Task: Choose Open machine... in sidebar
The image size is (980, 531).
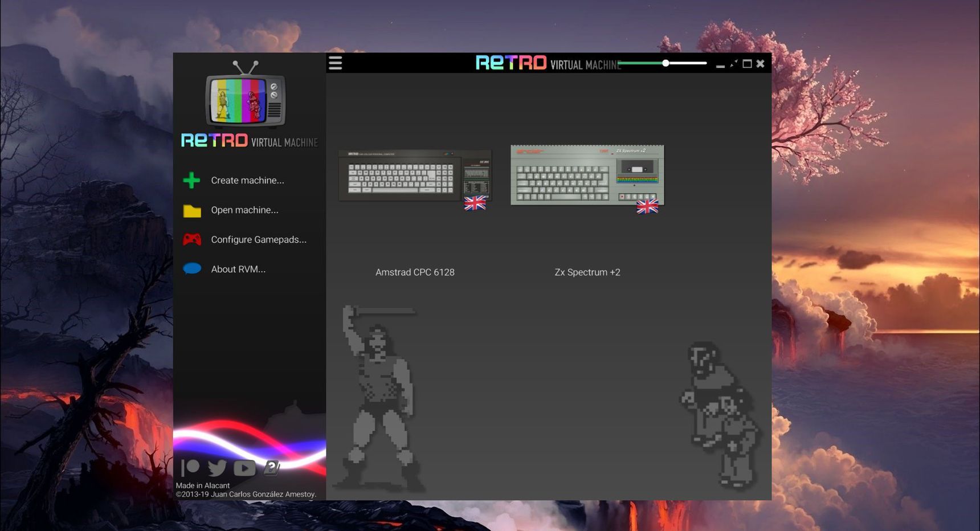Action: (x=231, y=210)
